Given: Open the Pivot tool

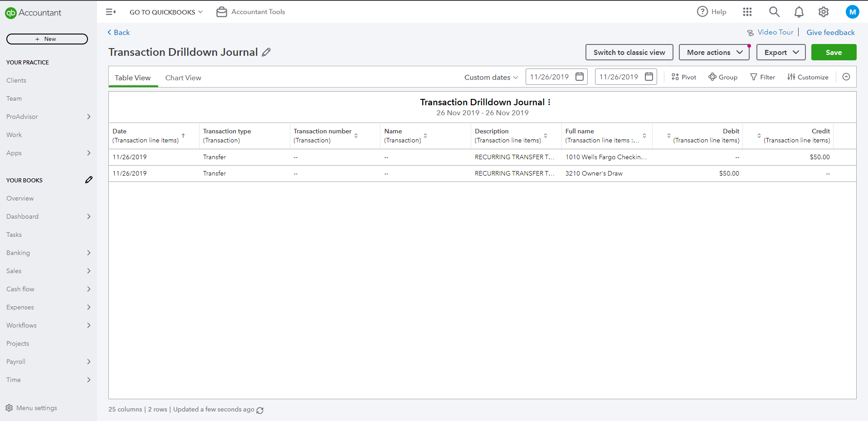Looking at the screenshot, I should [x=684, y=77].
